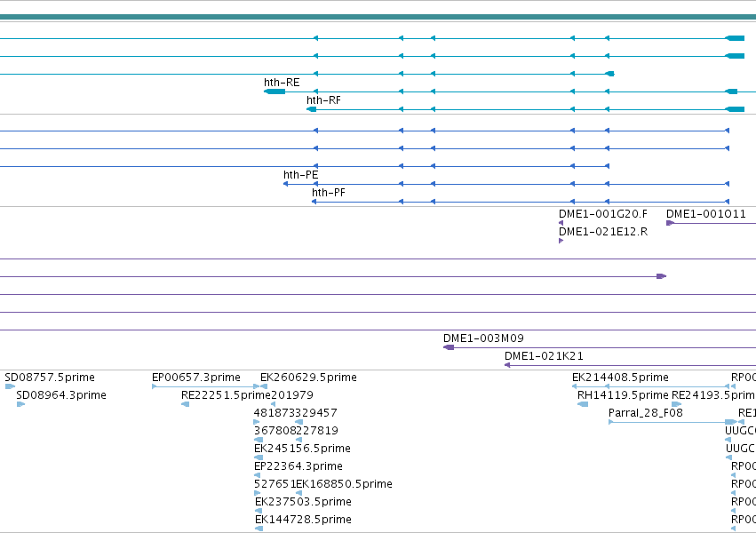Select the SD08964.3prime EST label
This screenshot has height=533, width=756.
[61, 395]
